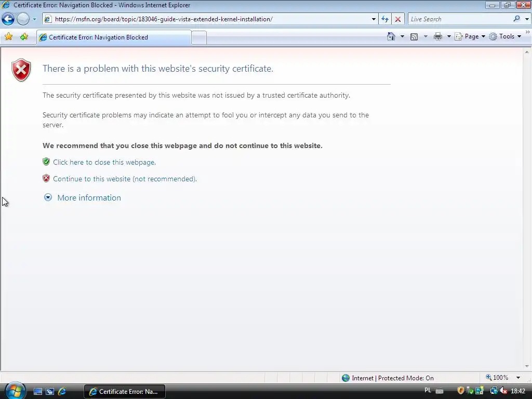Screen dimensions: 532x399
Task: Expand the Feeds dropdown arrow
Action: [425, 36]
